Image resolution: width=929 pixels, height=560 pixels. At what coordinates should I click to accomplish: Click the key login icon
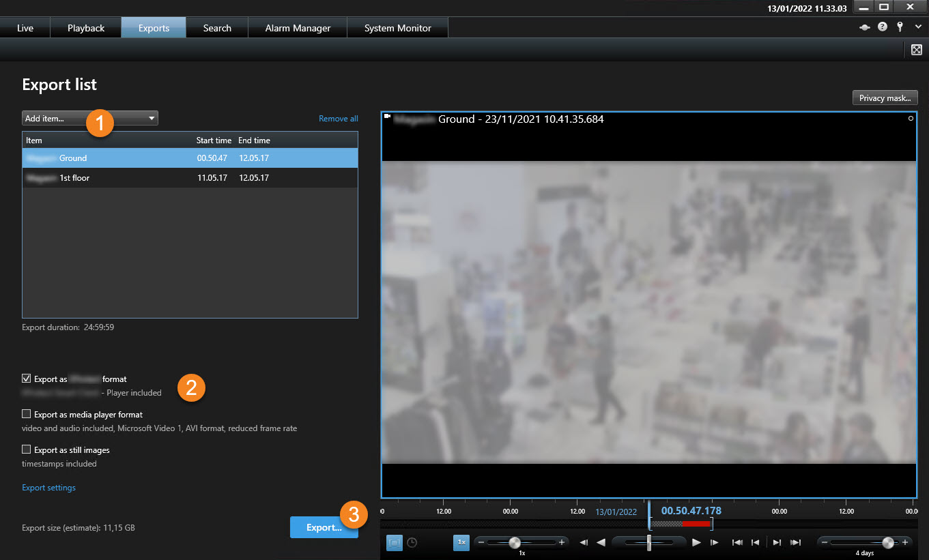click(900, 27)
